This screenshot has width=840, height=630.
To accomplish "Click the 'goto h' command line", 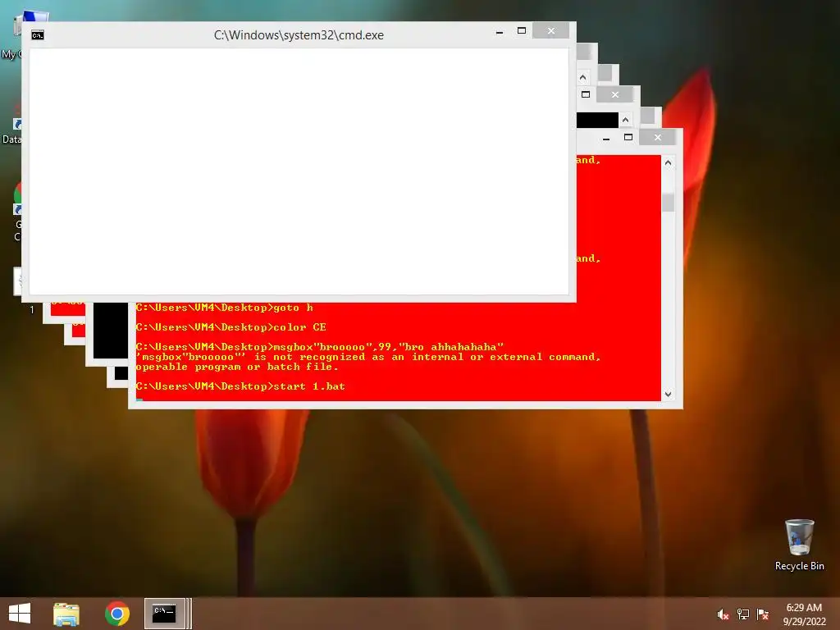I will (225, 308).
